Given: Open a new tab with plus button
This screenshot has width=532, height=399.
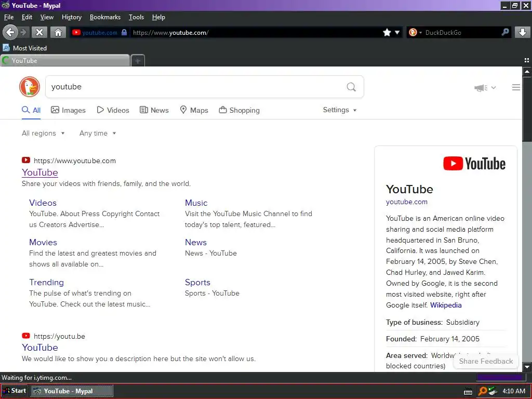Looking at the screenshot, I should [x=138, y=61].
